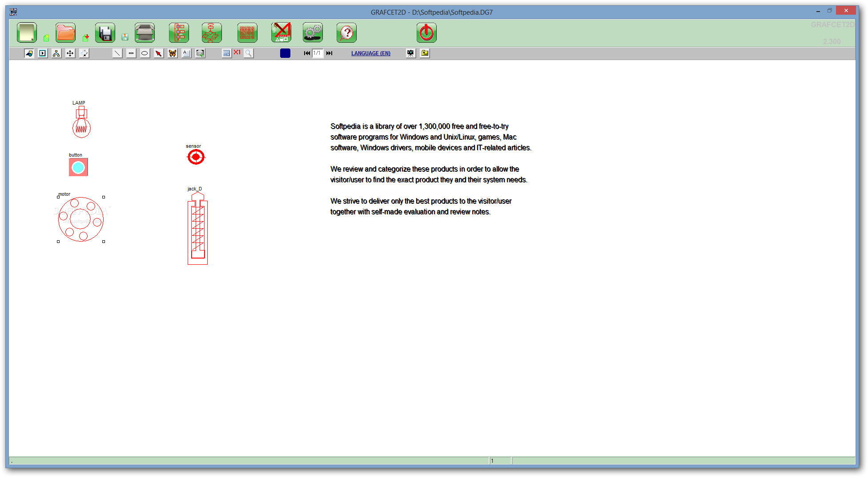Click the butterfly image tool
Screen dimensions: 868x477
tap(173, 53)
